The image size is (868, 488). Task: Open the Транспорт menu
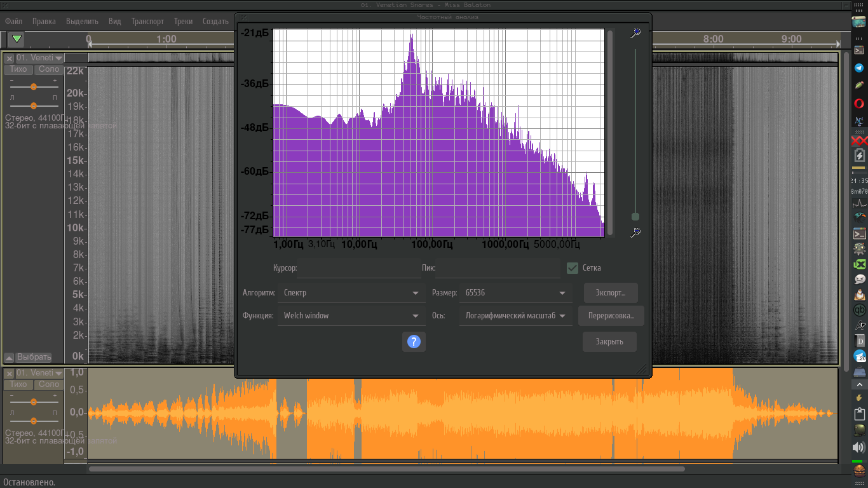(147, 21)
